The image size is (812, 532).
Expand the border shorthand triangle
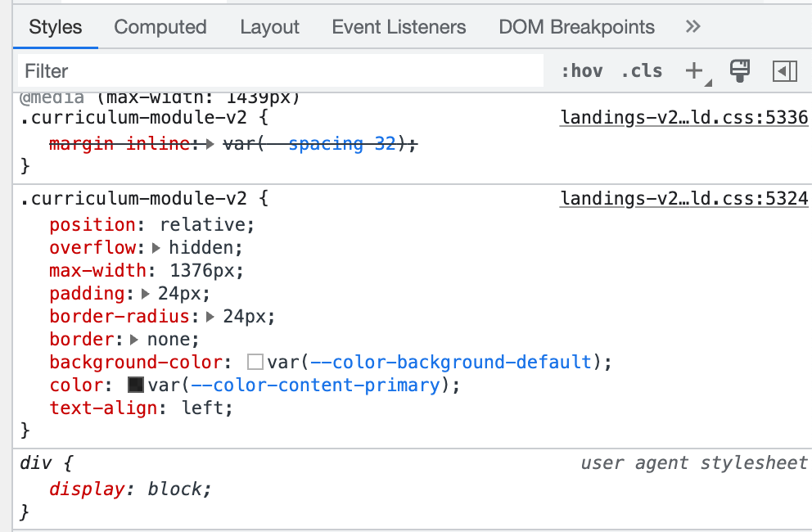tap(134, 340)
